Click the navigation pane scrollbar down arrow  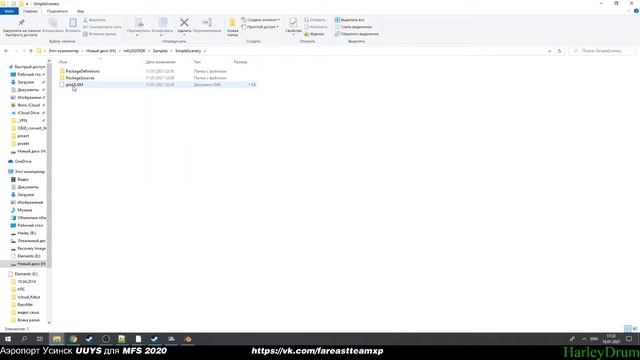pos(49,323)
